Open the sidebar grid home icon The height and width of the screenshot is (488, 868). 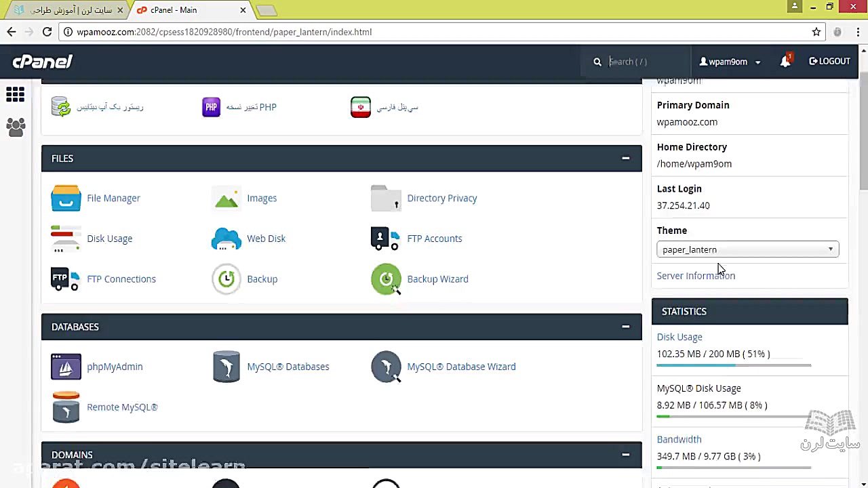coord(15,94)
